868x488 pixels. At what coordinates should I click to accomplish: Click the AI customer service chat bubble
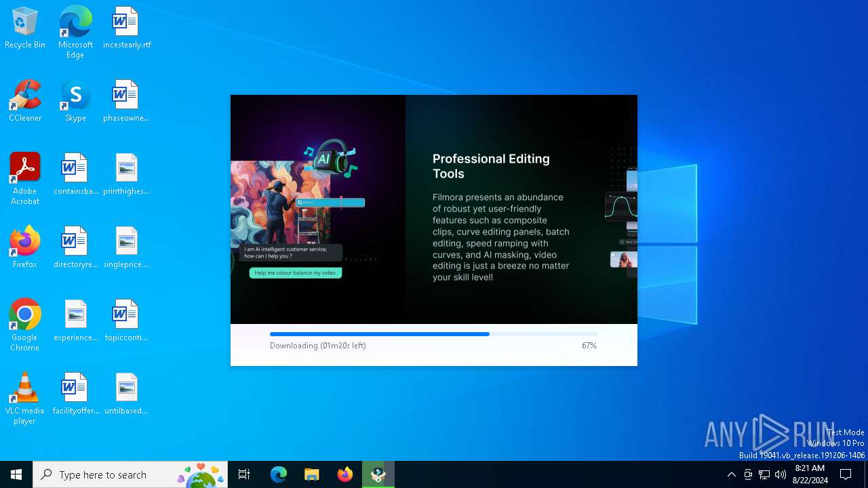(x=292, y=253)
